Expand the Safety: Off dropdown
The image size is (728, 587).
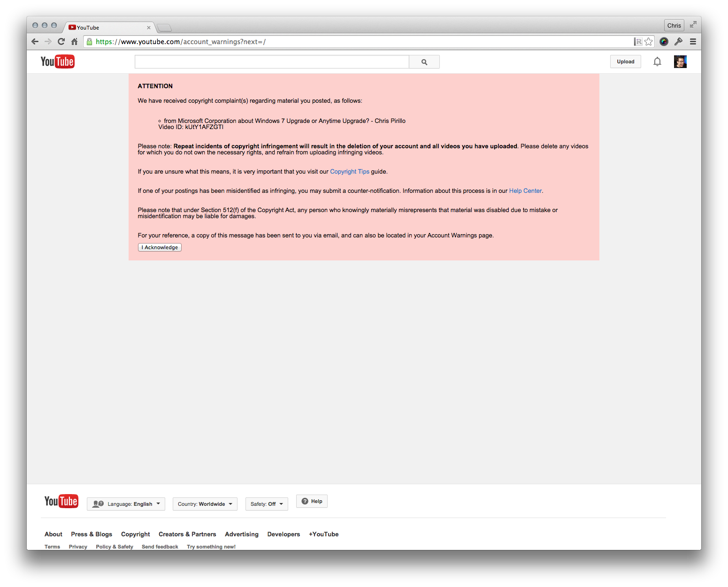[267, 504]
